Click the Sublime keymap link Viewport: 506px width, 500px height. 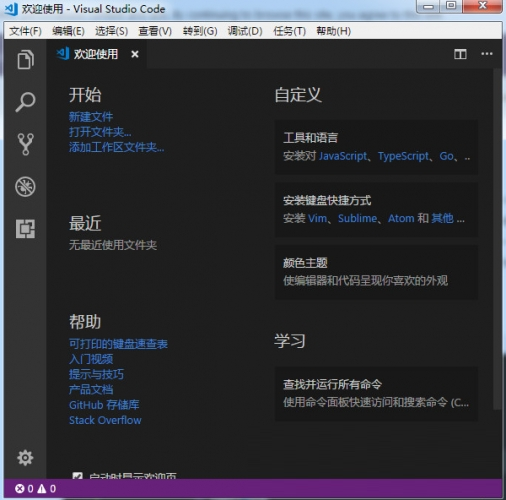click(x=357, y=218)
